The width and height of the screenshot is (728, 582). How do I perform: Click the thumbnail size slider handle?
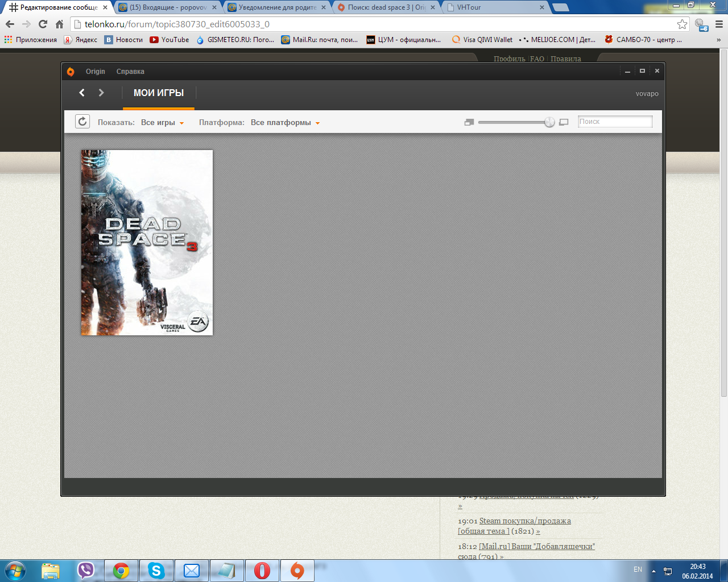point(549,122)
